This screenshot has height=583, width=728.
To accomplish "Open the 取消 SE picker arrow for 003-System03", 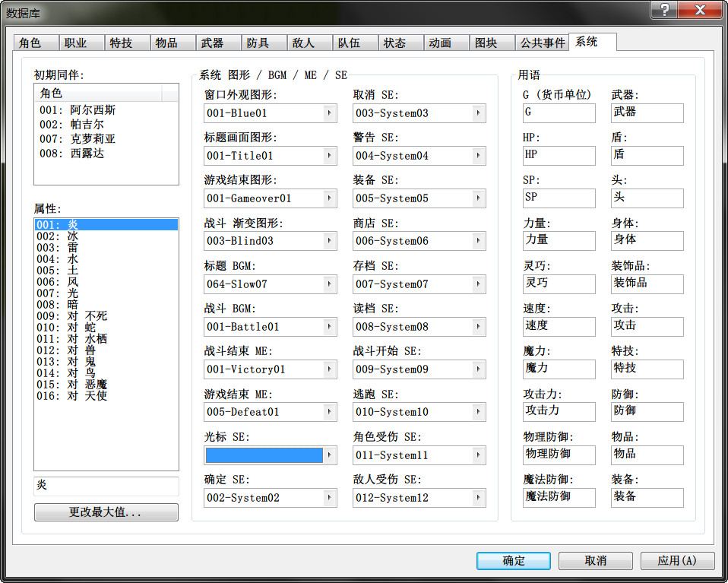I will point(479,113).
